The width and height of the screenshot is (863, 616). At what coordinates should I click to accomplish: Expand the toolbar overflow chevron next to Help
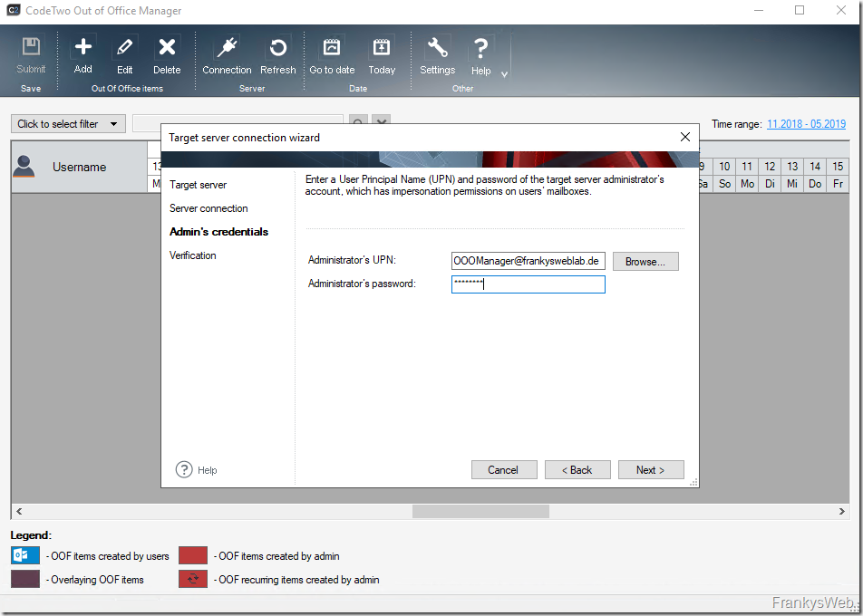pos(504,74)
